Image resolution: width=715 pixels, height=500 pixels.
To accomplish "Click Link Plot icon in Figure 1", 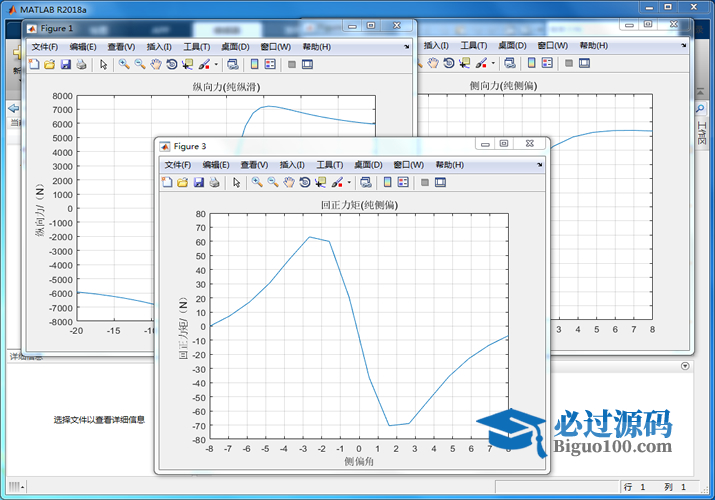I will (x=233, y=64).
